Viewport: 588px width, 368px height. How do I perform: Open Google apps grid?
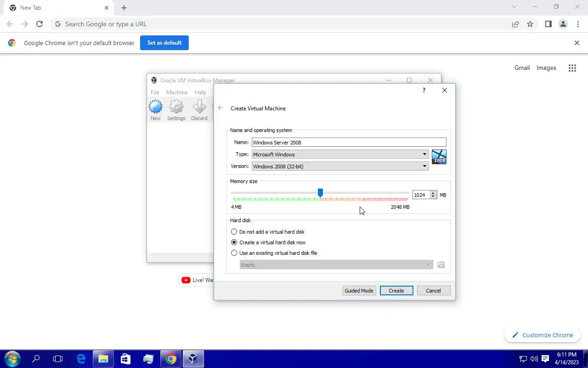click(572, 68)
